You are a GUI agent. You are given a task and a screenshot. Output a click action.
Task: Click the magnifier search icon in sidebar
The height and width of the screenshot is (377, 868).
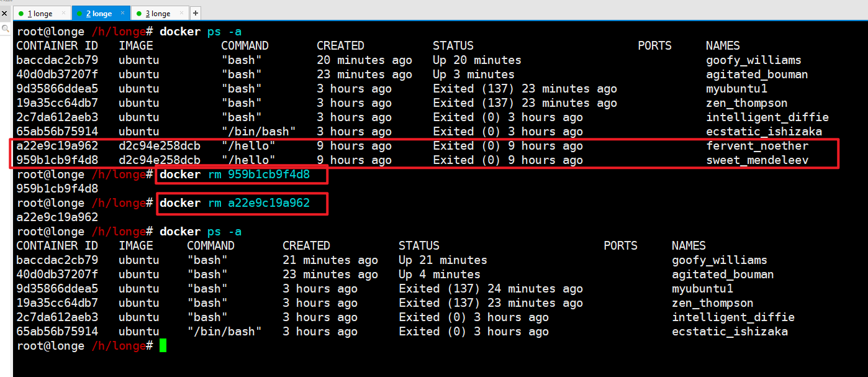coord(5,29)
